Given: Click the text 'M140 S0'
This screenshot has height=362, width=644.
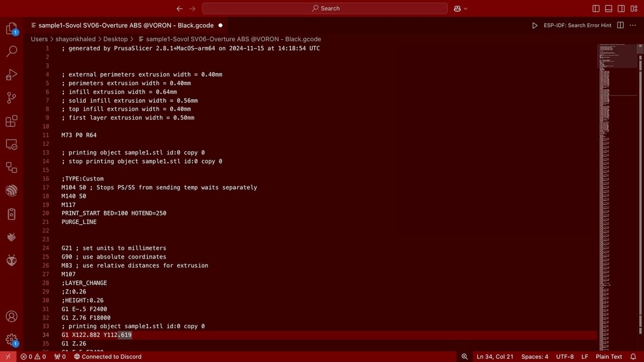Looking at the screenshot, I should tap(74, 196).
